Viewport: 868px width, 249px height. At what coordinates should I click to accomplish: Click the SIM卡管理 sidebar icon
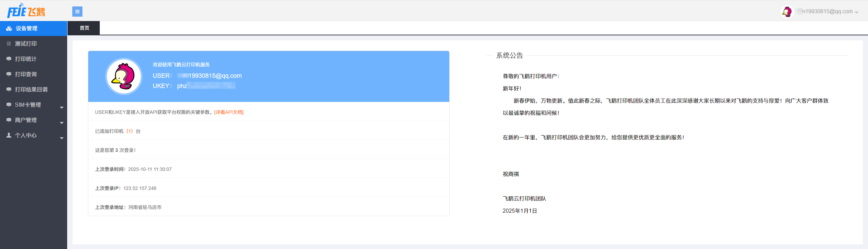point(9,105)
